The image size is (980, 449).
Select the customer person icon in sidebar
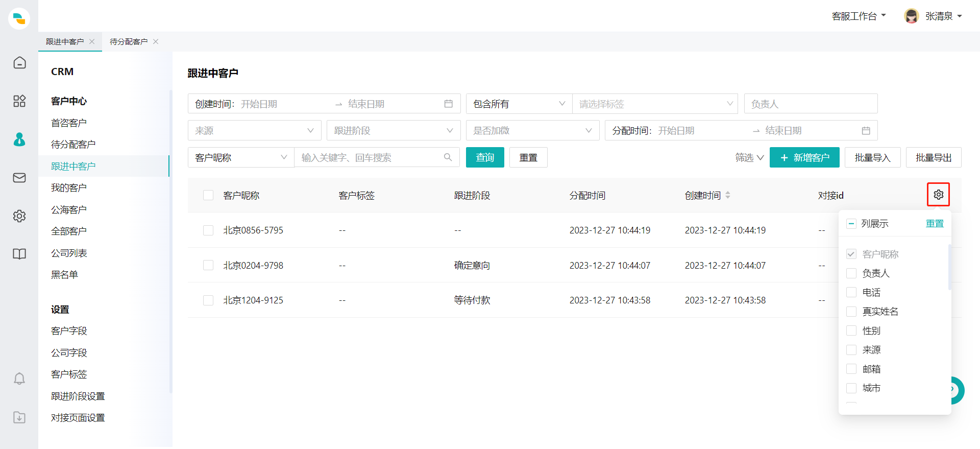pos(19,139)
